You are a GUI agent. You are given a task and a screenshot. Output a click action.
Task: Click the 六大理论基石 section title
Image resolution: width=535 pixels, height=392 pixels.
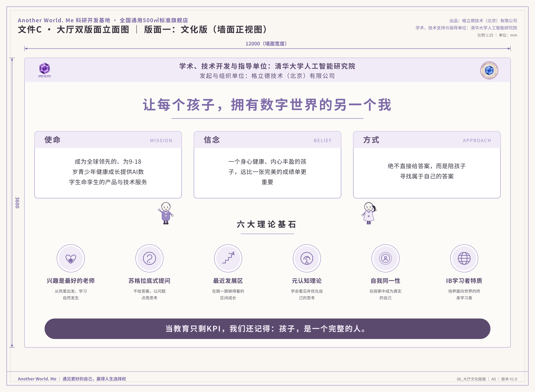[267, 224]
